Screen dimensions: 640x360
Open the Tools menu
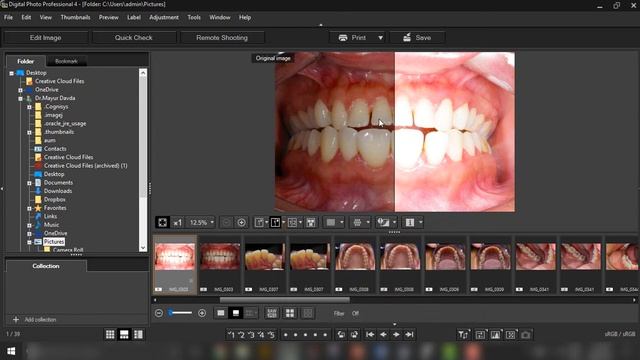coord(194,18)
